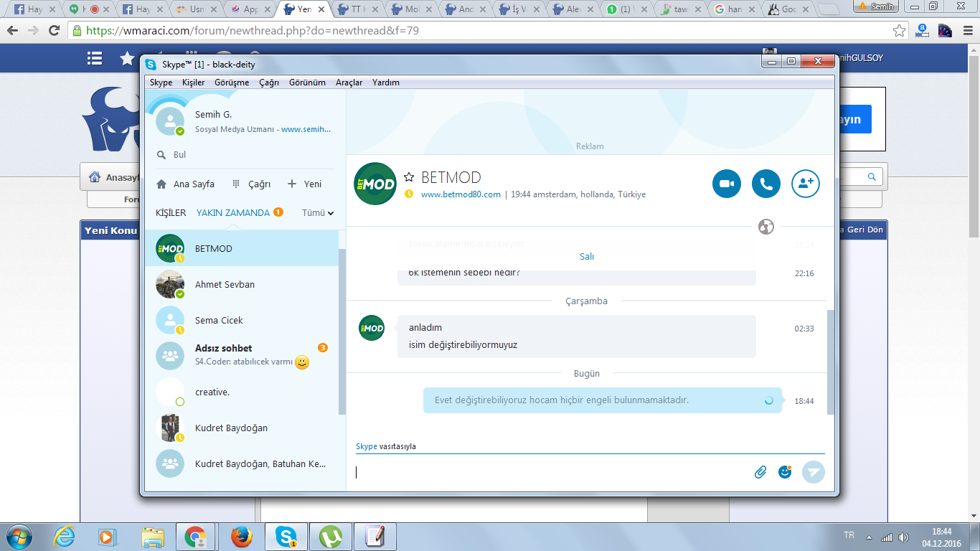
Task: Click the hamburger menu icon on forum page
Action: tap(95, 58)
